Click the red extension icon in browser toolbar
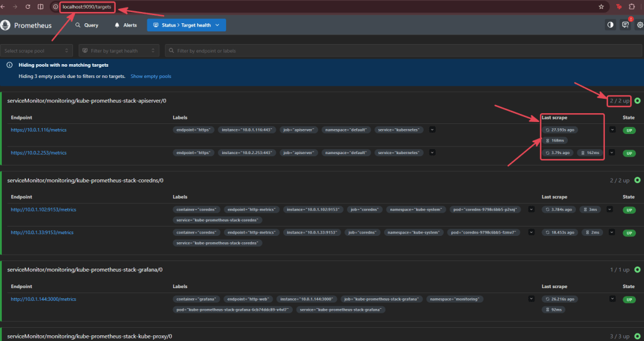The image size is (644, 341). [x=619, y=6]
